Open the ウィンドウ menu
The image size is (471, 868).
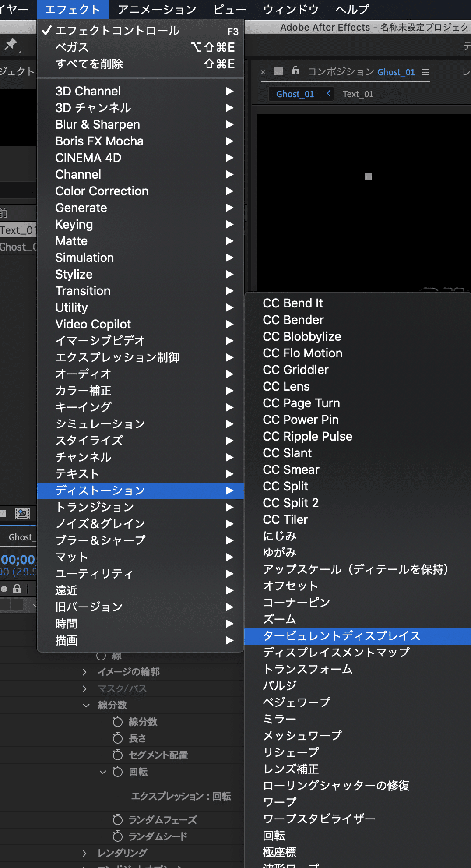point(291,9)
